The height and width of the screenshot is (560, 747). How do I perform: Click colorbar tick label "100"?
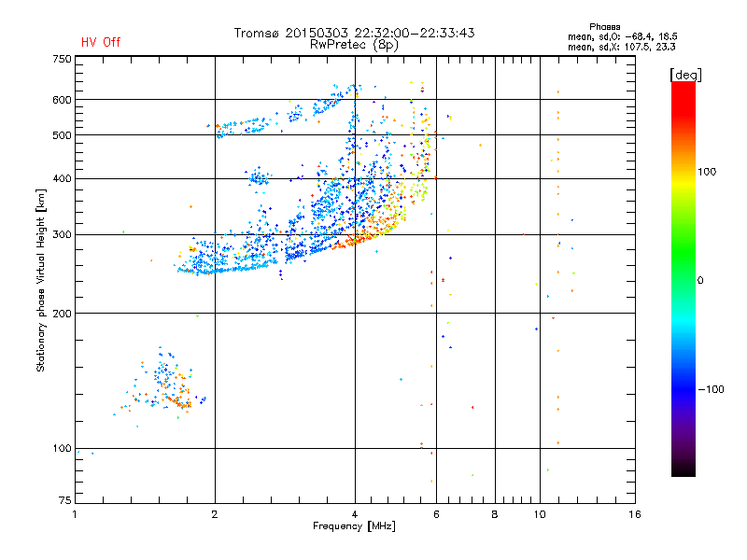coord(707,172)
